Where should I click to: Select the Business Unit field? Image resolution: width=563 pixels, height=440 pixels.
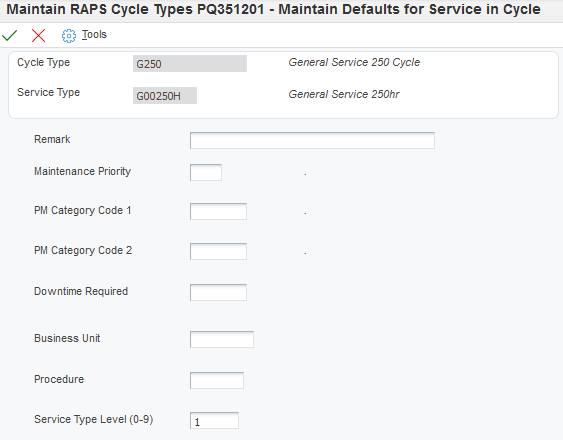[x=222, y=339]
